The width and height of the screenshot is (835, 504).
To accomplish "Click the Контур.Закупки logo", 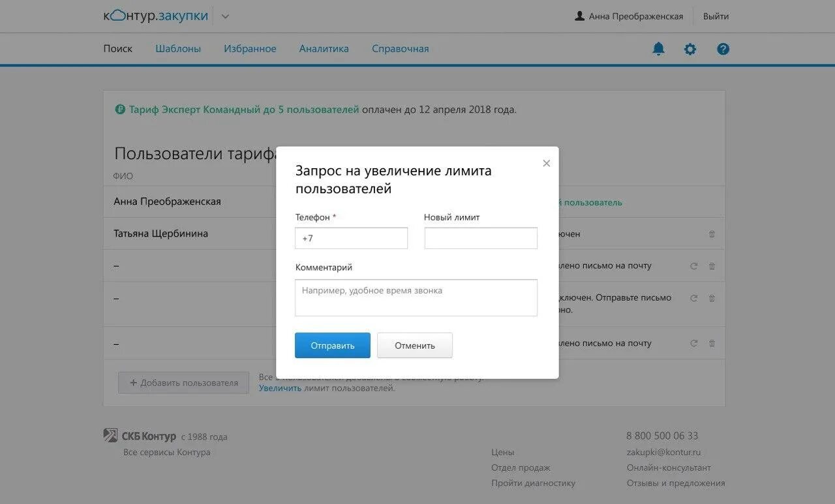I will [x=156, y=16].
